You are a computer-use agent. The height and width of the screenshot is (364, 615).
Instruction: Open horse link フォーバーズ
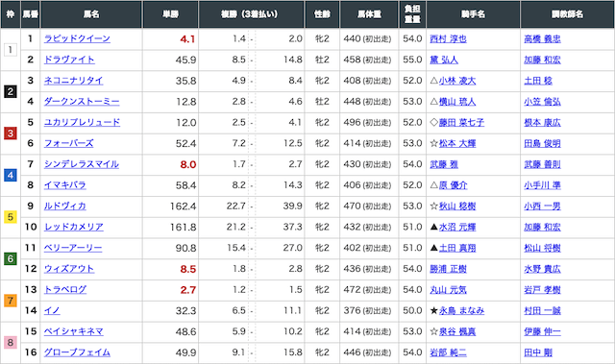68,143
